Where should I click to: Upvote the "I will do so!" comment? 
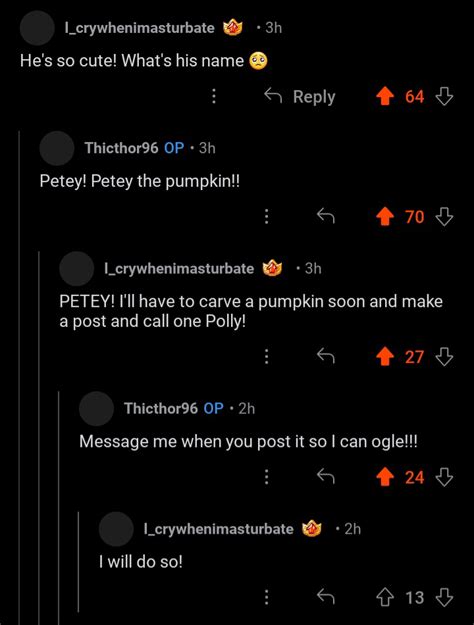point(385,597)
